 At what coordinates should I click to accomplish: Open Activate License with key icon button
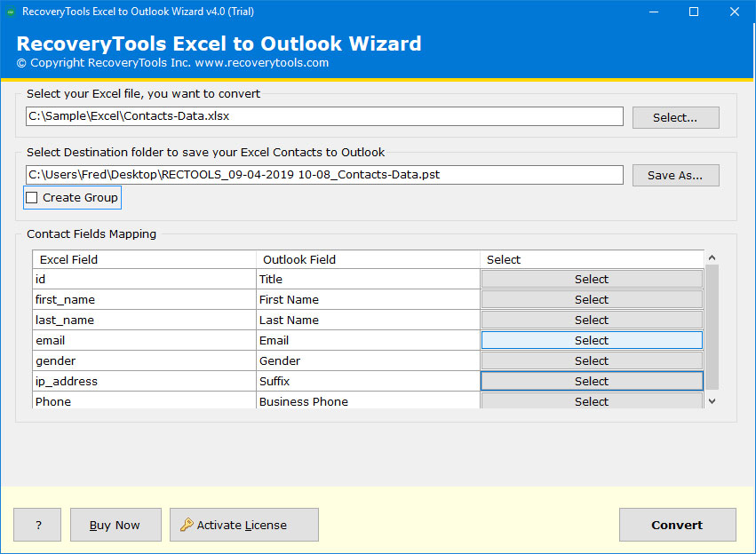coord(244,525)
